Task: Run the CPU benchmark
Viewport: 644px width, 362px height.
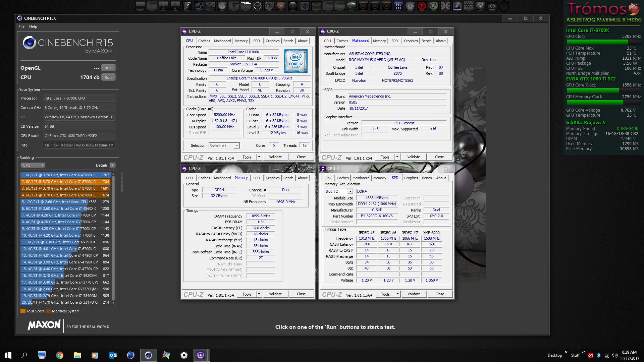Action: pos(108,77)
